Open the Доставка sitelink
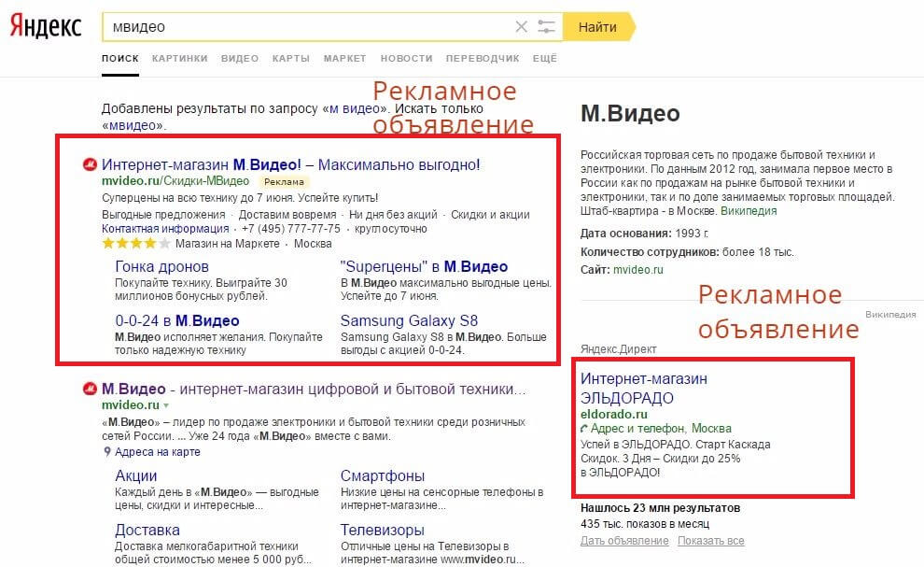The height and width of the screenshot is (567, 924). [x=147, y=530]
